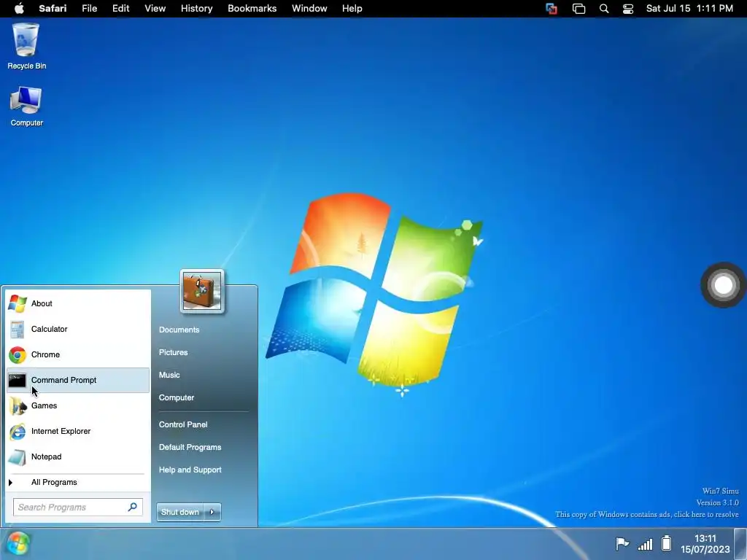Click the battery tray icon

(667, 543)
